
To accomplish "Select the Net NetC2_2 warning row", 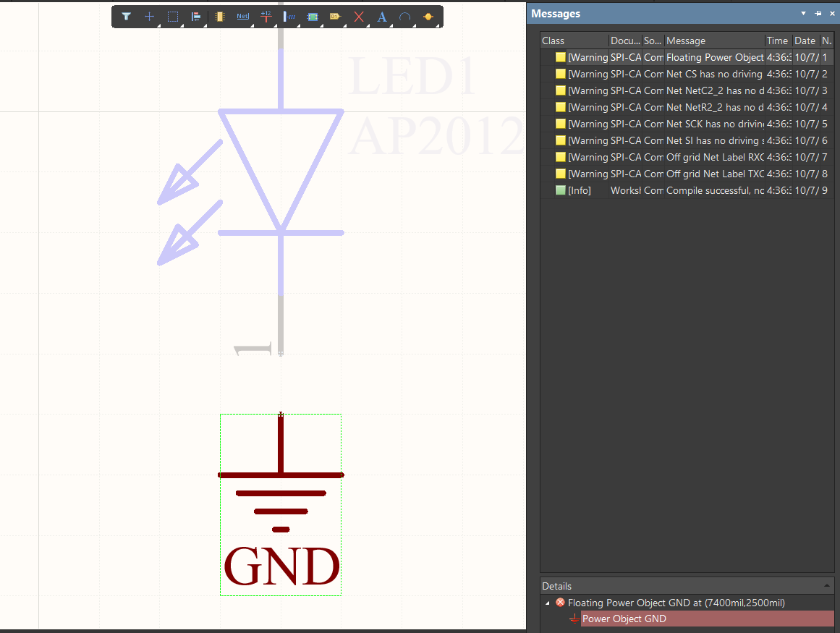I will pos(687,90).
